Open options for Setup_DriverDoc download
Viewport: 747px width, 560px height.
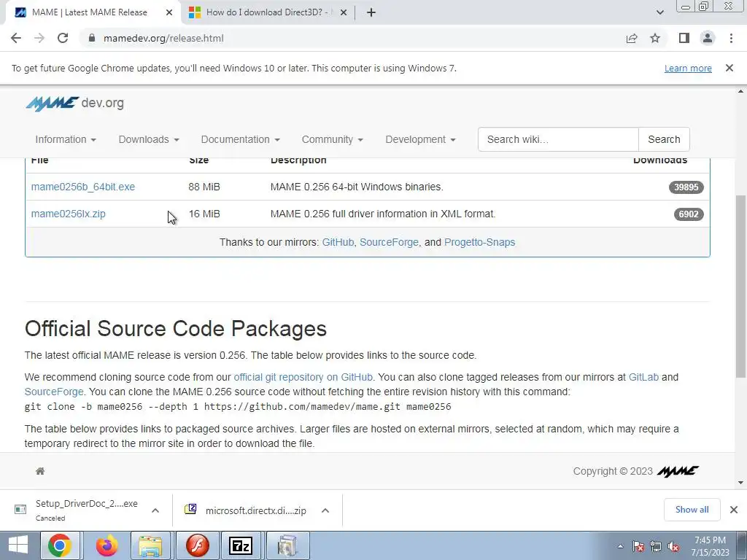pos(155,510)
